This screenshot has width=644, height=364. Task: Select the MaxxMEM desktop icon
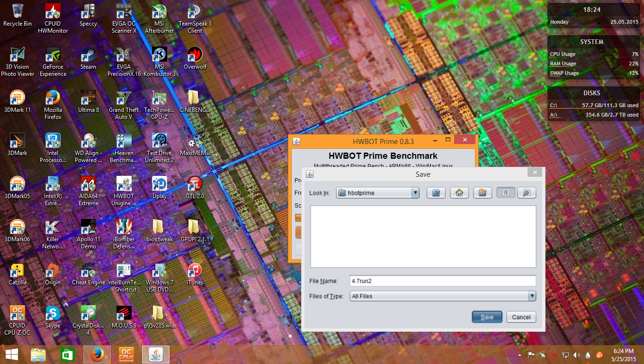[195, 145]
